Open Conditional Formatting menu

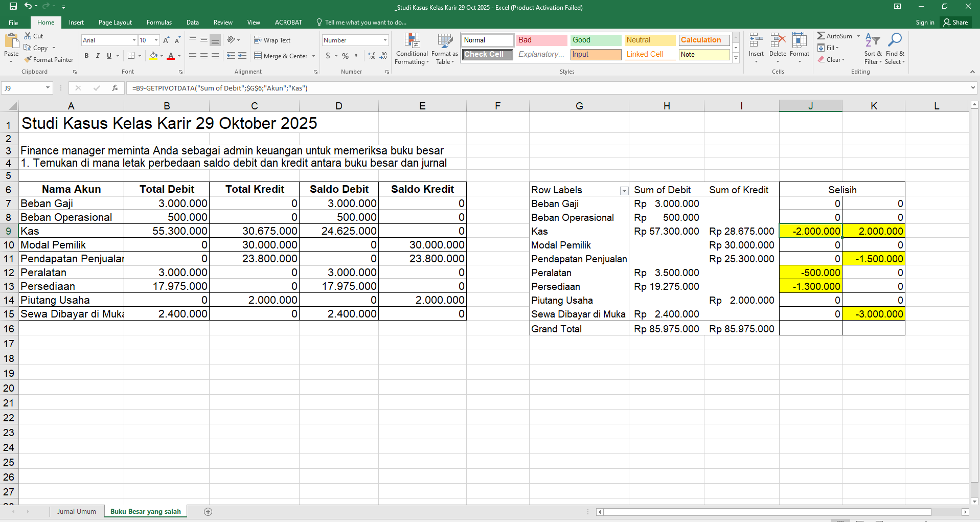pyautogui.click(x=412, y=49)
